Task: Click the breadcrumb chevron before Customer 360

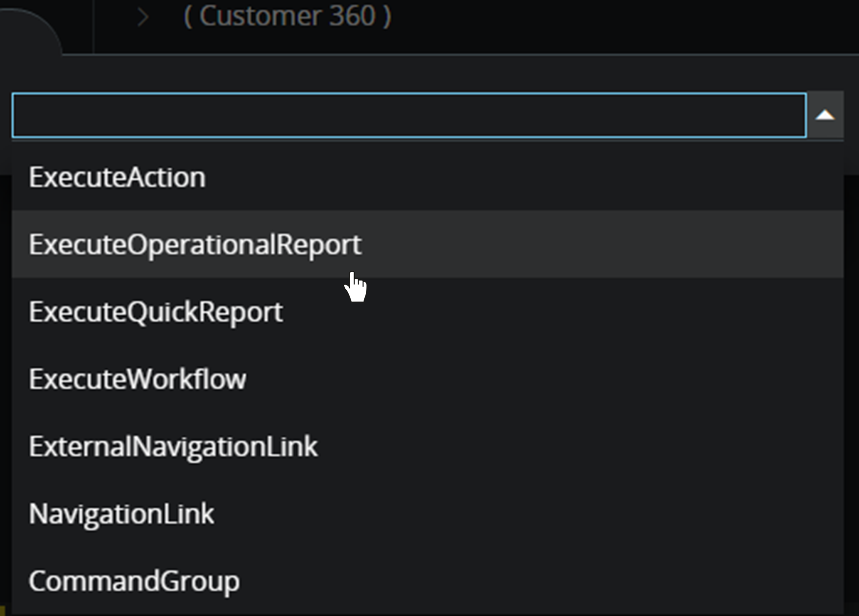Action: click(143, 18)
